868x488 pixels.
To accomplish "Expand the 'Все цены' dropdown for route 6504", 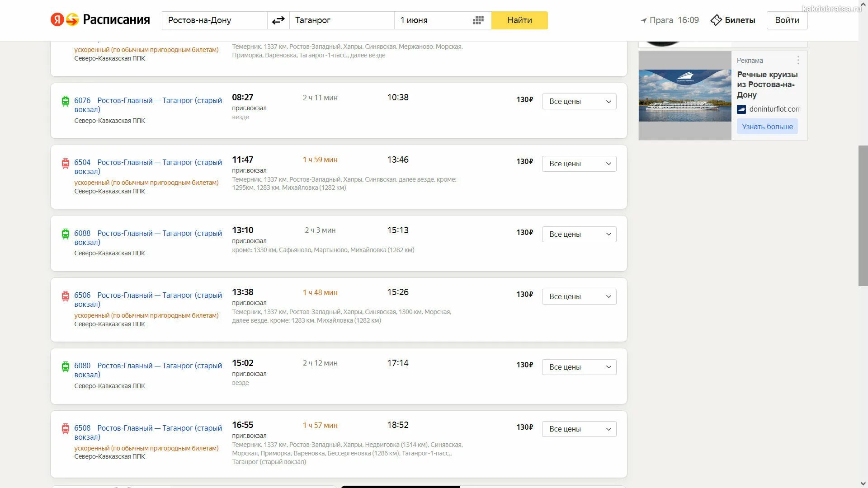I will [578, 163].
